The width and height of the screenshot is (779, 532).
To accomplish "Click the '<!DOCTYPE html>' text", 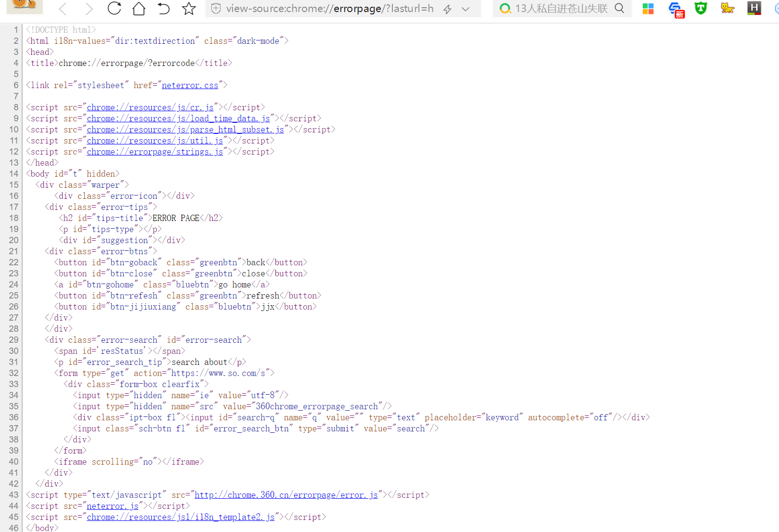I will click(x=61, y=30).
